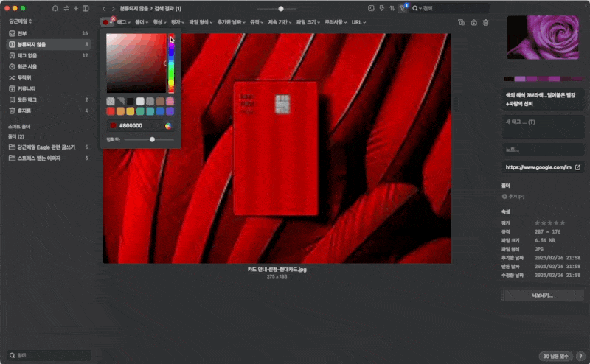
Task: Open the 형상 filter dropdown
Action: (x=160, y=22)
